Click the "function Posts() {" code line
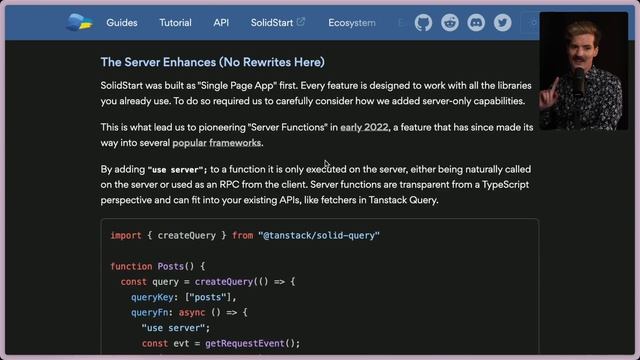This screenshot has height=360, width=640. click(x=158, y=267)
